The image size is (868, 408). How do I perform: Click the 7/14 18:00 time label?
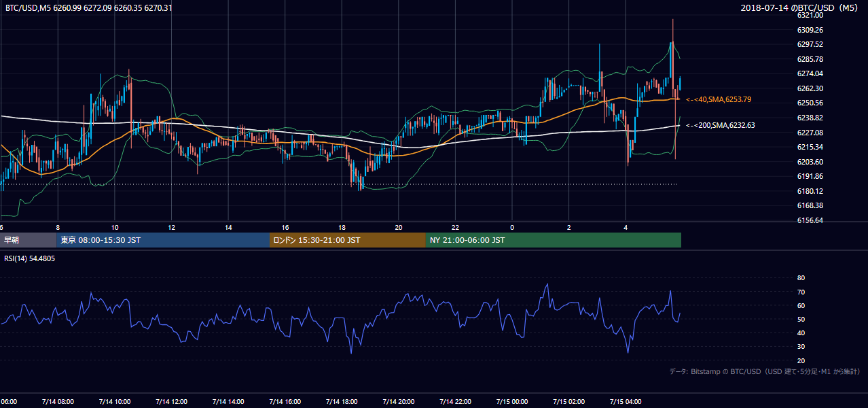[341, 401]
